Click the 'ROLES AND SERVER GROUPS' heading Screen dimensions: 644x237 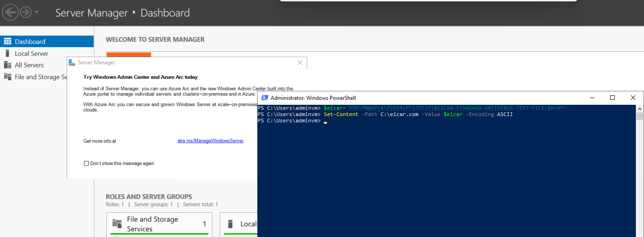point(149,197)
